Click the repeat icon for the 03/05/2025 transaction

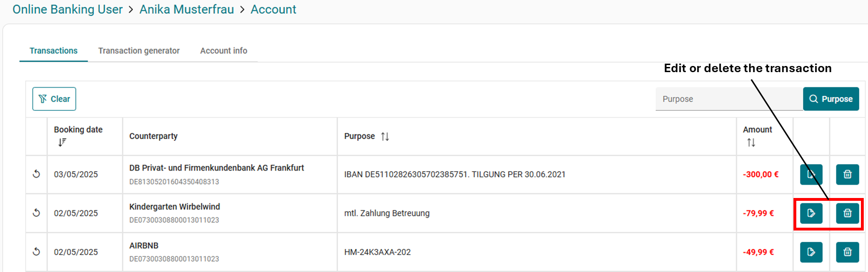click(36, 174)
